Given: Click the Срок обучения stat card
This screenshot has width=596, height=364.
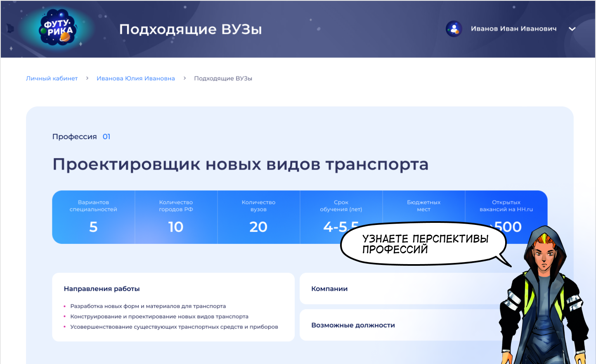Looking at the screenshot, I should coord(341,206).
